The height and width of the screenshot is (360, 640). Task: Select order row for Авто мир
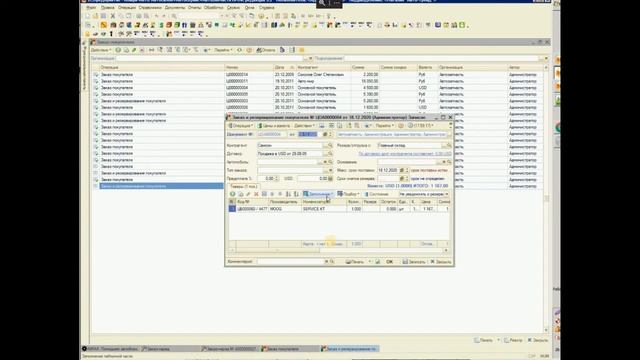point(318,81)
